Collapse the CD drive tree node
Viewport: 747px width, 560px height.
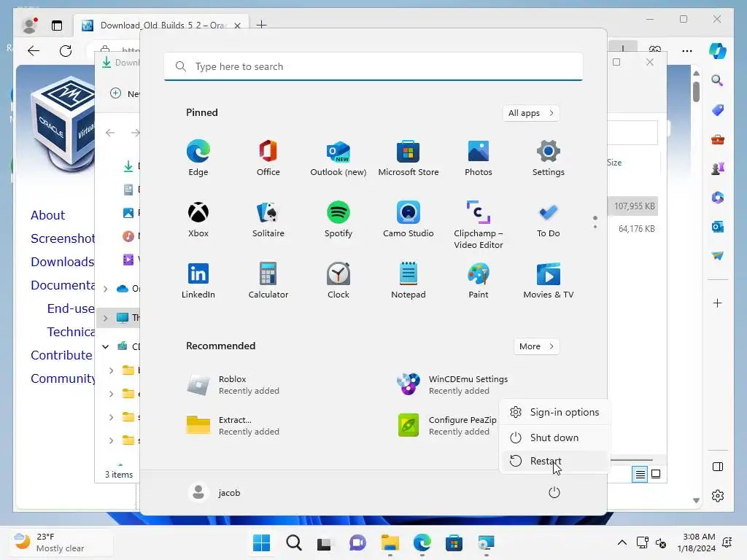point(106,346)
